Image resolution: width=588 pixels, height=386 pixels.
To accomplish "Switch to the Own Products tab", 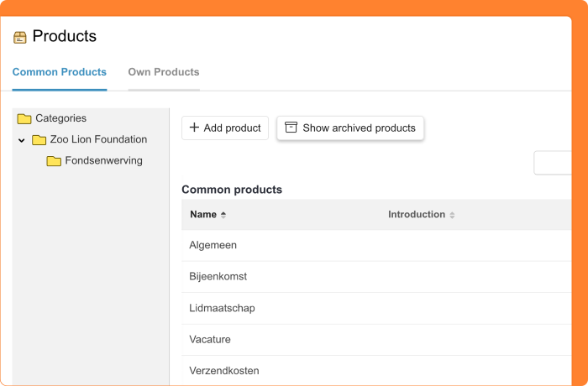I will (x=164, y=72).
